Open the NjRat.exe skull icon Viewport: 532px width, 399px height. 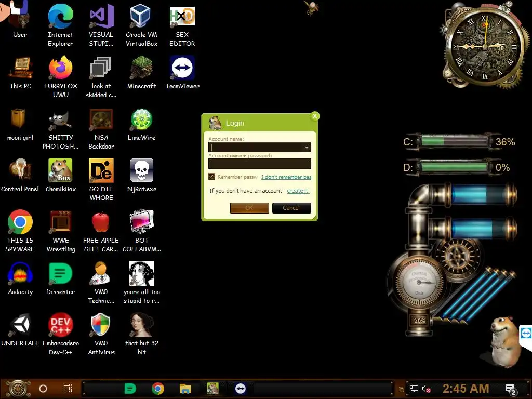pyautogui.click(x=141, y=176)
